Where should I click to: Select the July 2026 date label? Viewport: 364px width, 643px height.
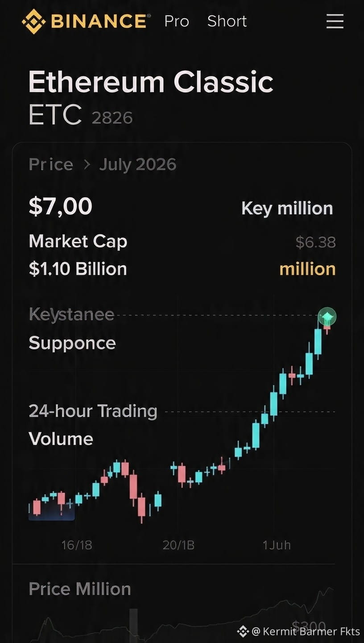tap(138, 165)
